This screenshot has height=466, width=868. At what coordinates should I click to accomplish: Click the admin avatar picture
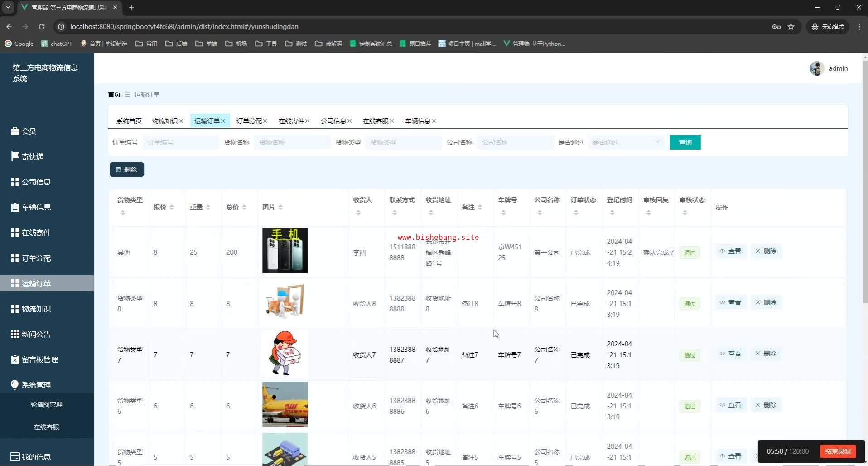click(x=816, y=68)
